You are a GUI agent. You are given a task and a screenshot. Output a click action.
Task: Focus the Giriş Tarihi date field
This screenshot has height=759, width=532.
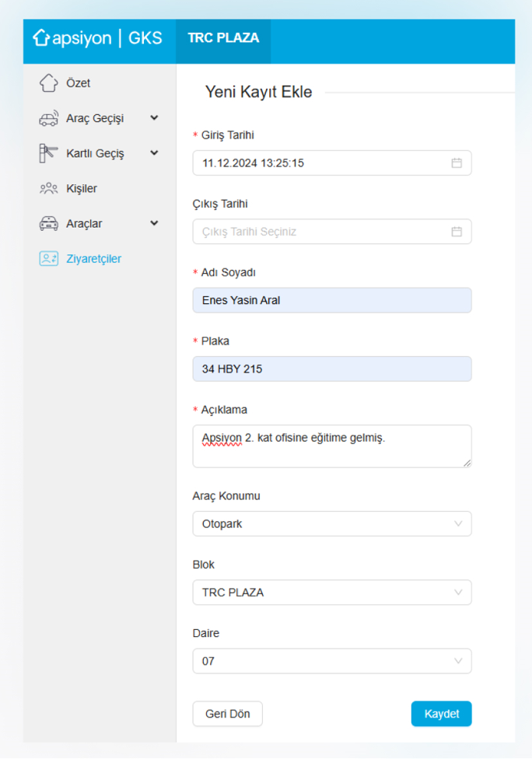click(x=332, y=163)
